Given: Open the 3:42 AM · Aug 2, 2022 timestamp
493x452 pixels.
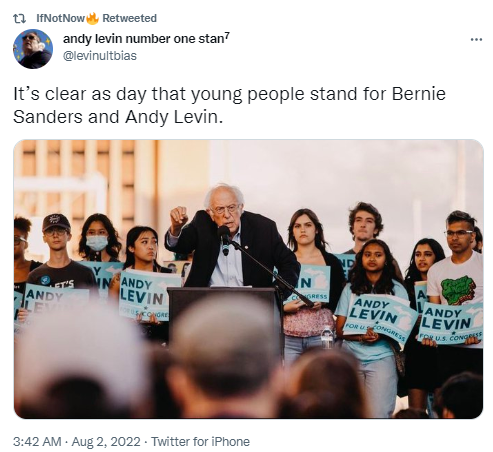Looking at the screenshot, I should click(76, 441).
